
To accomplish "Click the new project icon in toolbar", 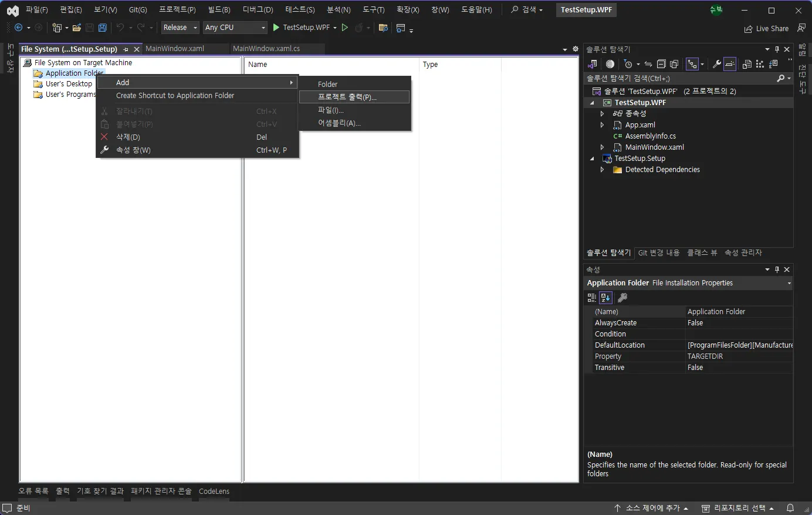I will pos(57,28).
